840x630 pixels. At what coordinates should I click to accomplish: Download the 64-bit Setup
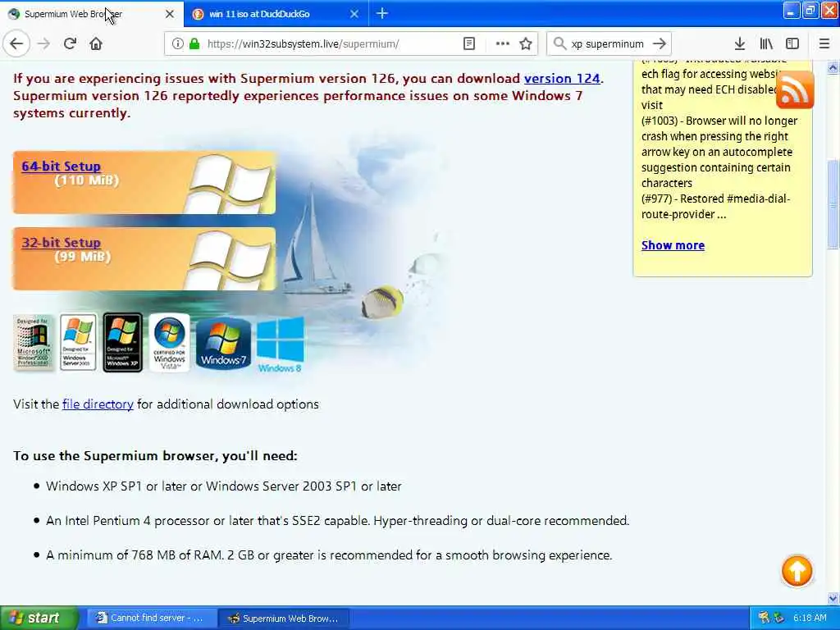pos(61,167)
